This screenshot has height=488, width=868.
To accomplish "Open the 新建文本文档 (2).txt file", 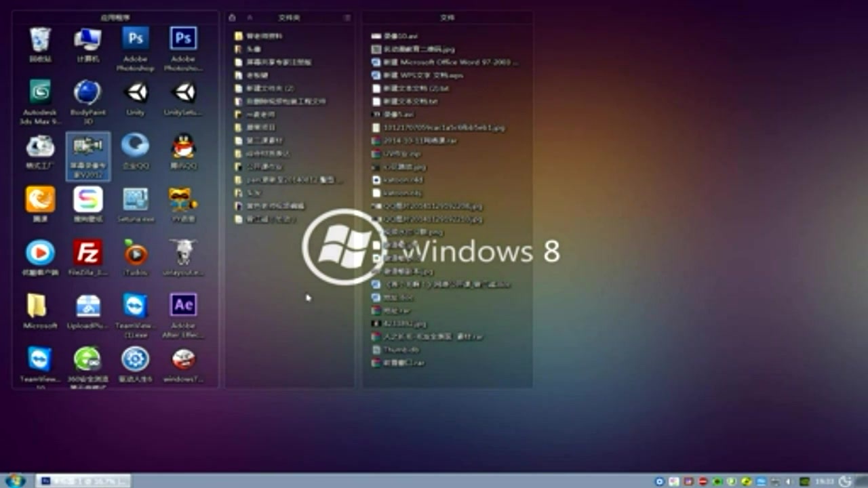I will [410, 88].
